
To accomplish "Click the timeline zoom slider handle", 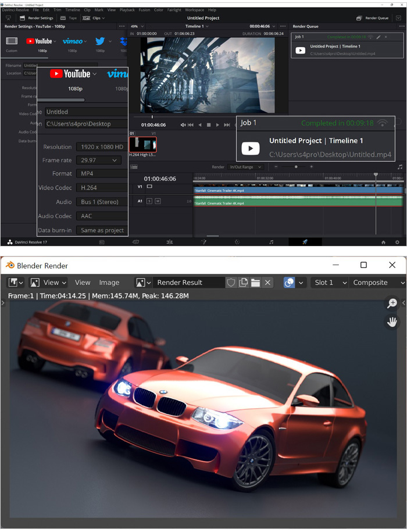I will coord(296,167).
